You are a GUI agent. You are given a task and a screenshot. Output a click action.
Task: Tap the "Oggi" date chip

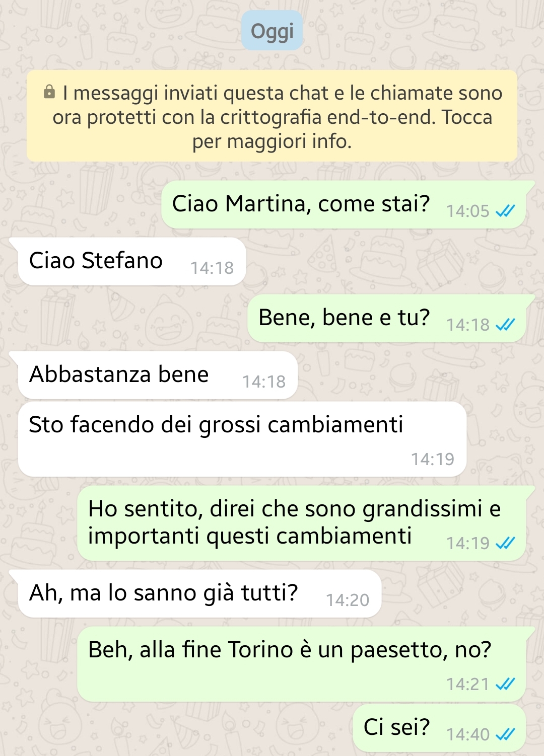coord(272,31)
